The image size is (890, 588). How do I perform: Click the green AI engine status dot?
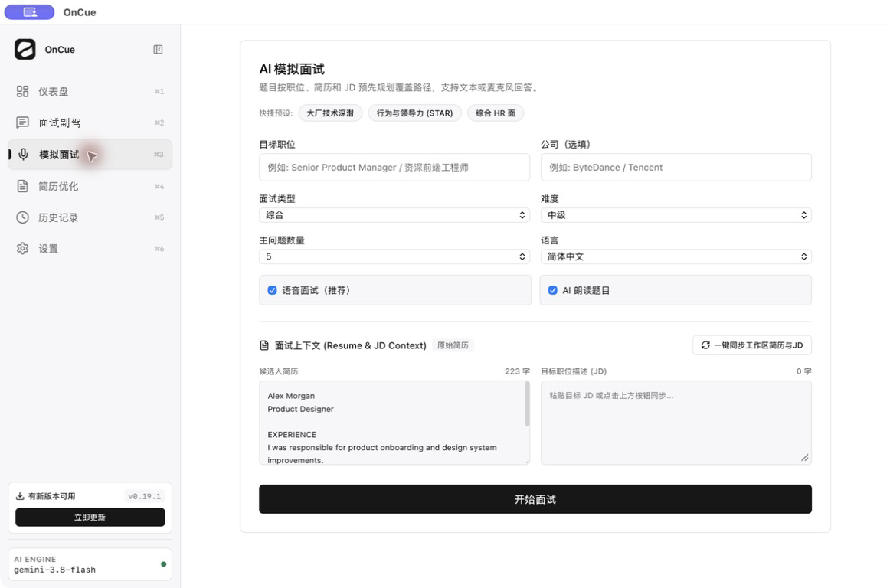click(x=163, y=564)
